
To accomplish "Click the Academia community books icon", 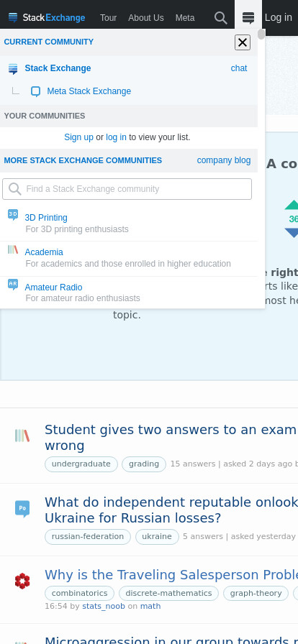I will pyautogui.click(x=13, y=249).
